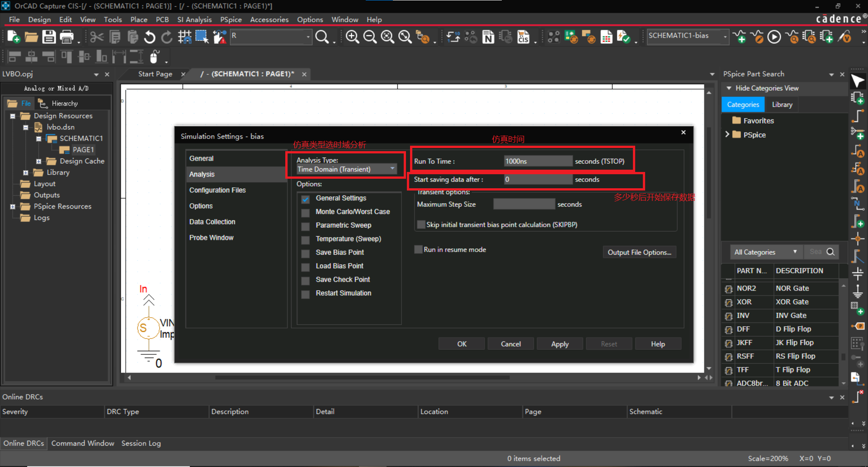Select the PAGE1 tree item

[x=83, y=150]
